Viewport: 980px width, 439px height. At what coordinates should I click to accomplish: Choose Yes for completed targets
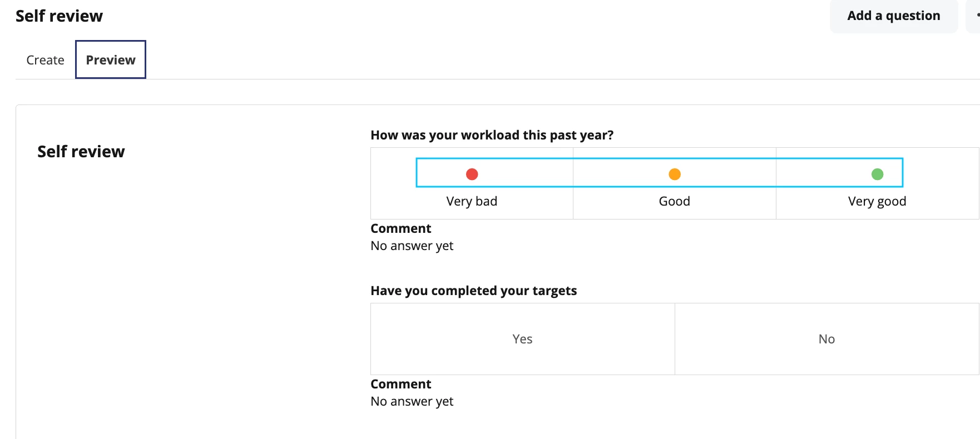(522, 339)
